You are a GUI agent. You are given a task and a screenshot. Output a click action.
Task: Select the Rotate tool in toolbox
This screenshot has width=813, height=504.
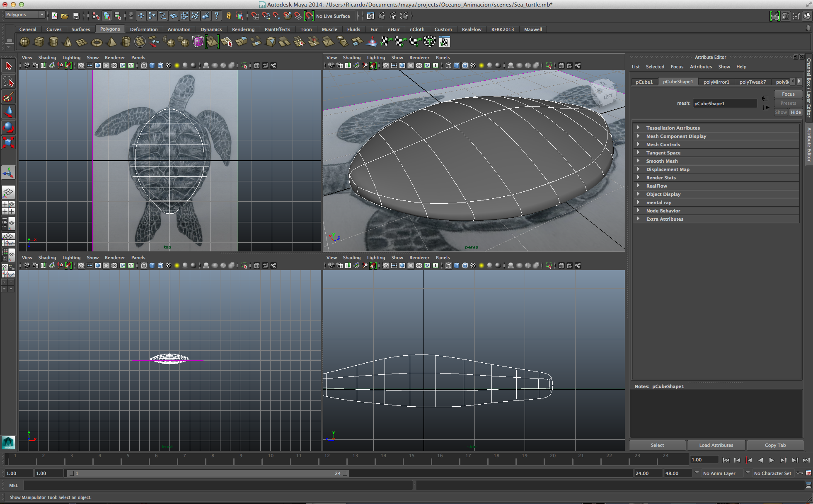point(8,127)
